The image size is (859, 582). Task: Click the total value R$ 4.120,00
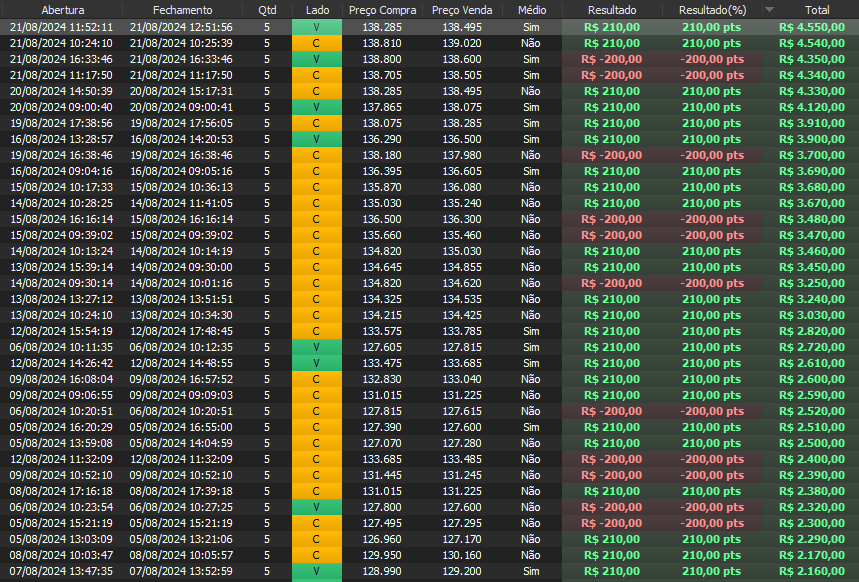[x=817, y=107]
